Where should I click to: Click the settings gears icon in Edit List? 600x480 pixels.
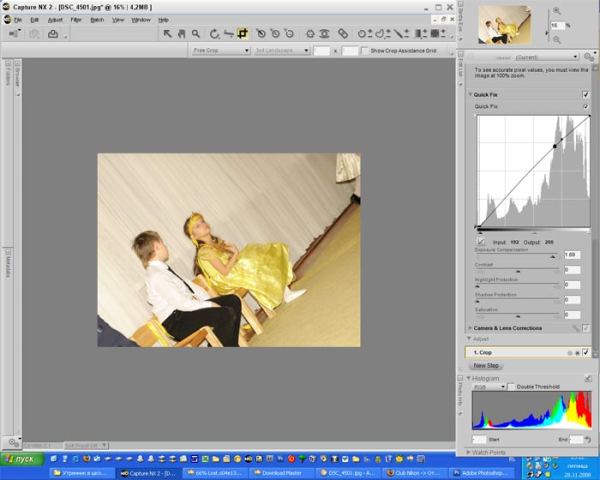pyautogui.click(x=589, y=57)
